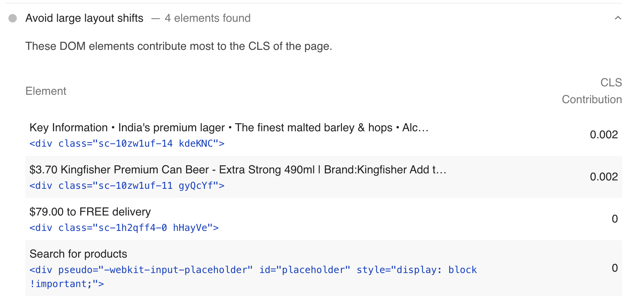Click the DOM elements CLS description text
Image resolution: width=644 pixels, height=299 pixels.
point(178,46)
